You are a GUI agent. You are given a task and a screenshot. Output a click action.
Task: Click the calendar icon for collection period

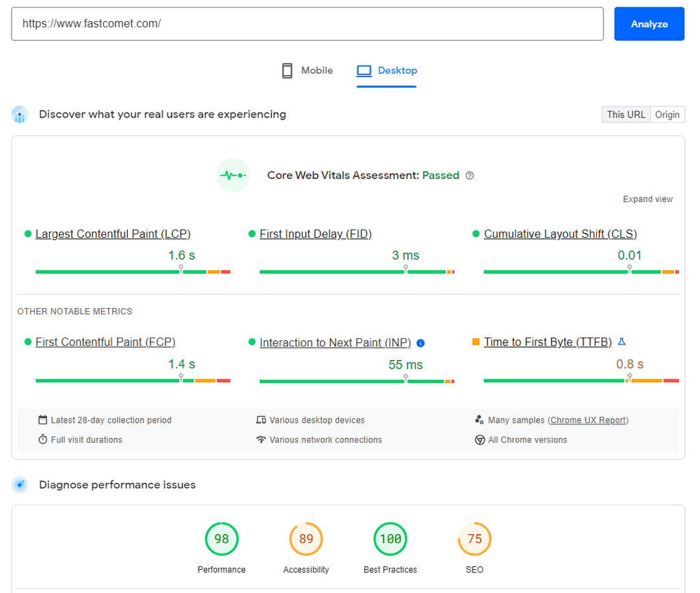click(x=42, y=420)
